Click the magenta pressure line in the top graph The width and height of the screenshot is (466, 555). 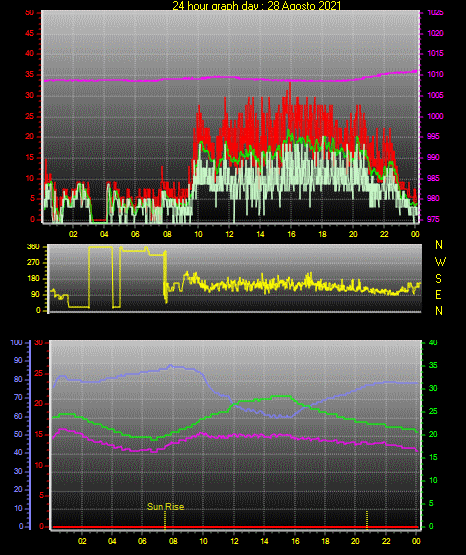[x=230, y=78]
